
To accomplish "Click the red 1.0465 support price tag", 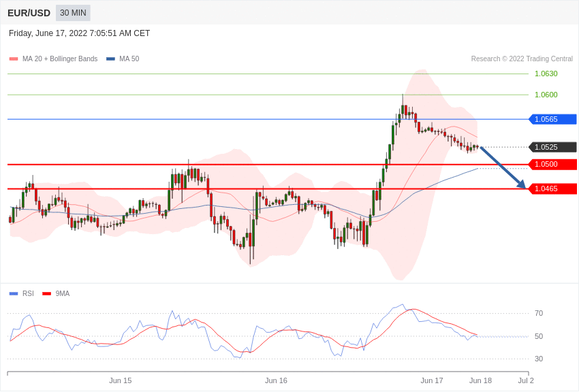I will (x=553, y=189).
